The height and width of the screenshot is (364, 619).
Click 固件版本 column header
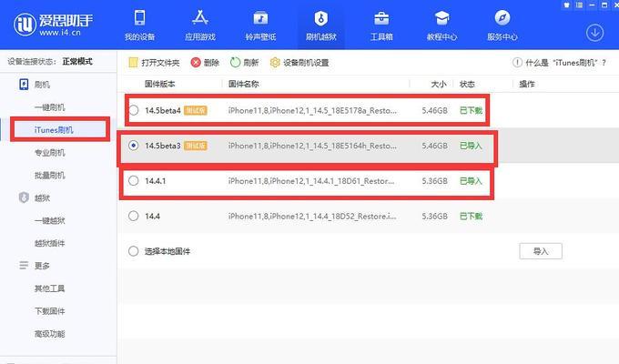tap(160, 84)
